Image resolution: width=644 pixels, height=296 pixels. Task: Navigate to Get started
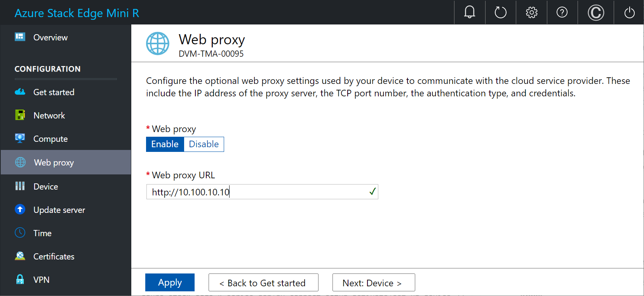54,92
